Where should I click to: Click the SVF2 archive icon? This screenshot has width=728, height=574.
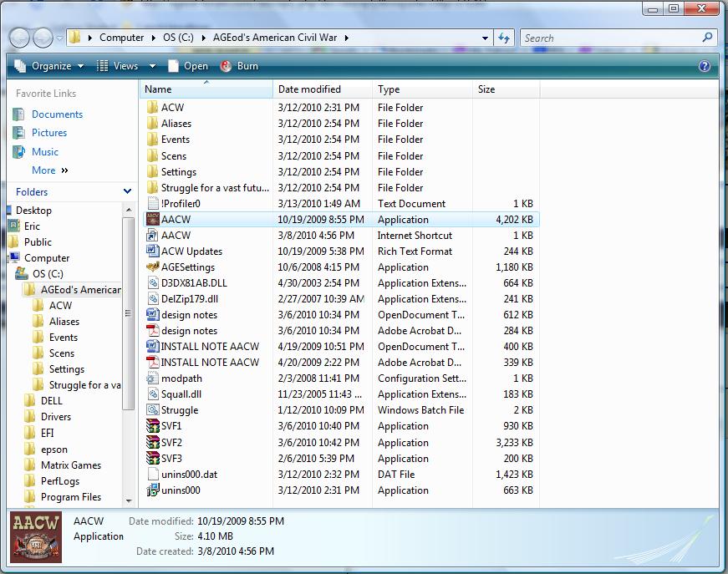tap(152, 443)
